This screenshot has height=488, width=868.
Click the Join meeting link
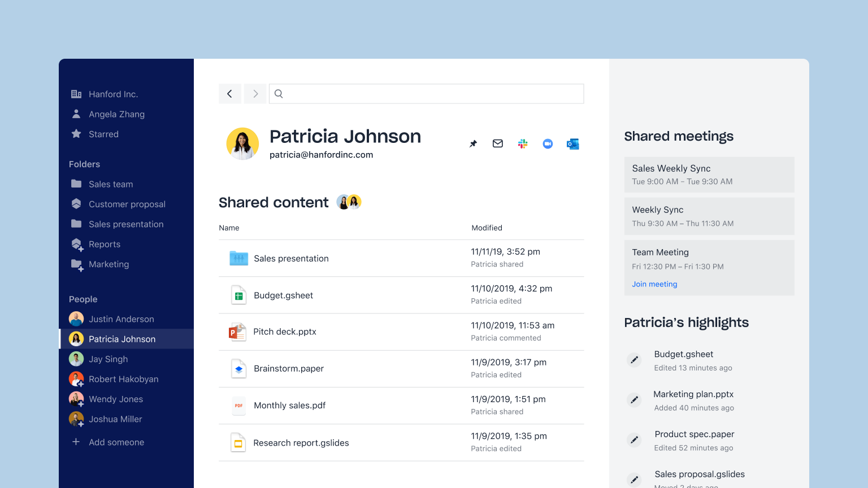[x=654, y=284]
